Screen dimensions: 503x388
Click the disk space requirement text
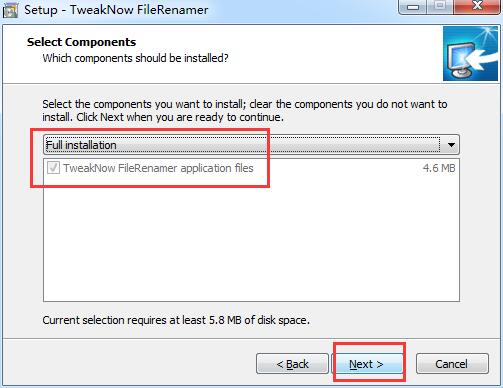pyautogui.click(x=176, y=320)
